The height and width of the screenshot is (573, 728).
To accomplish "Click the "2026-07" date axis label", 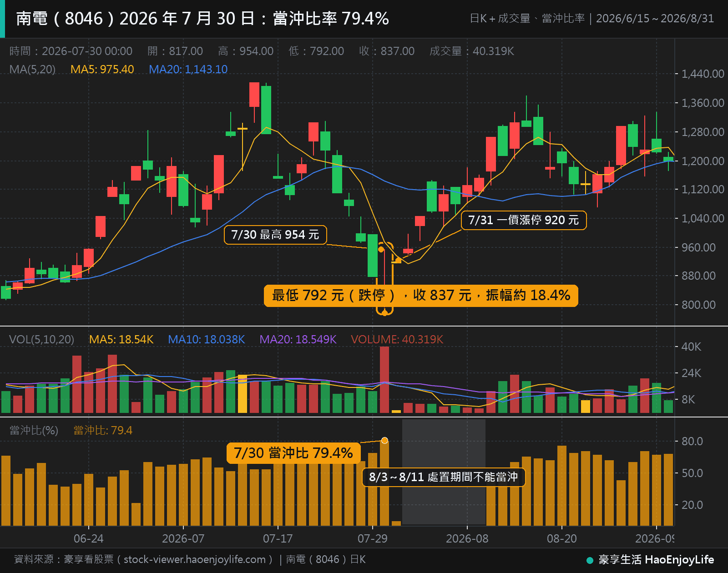I will click(x=183, y=538).
